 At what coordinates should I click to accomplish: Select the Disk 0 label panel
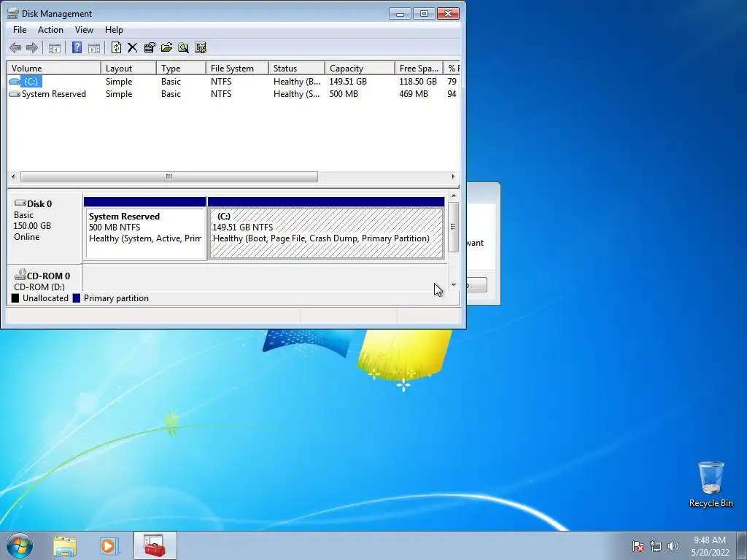(x=44, y=227)
